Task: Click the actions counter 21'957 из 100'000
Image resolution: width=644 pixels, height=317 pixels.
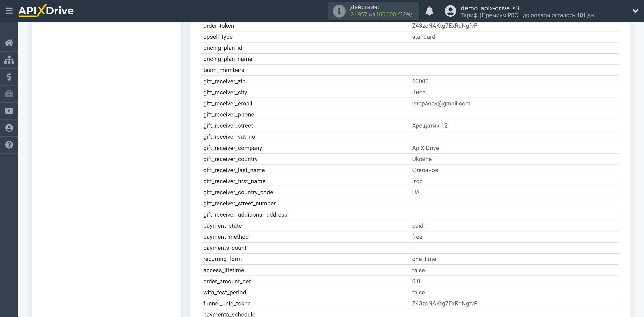Action: [x=381, y=15]
